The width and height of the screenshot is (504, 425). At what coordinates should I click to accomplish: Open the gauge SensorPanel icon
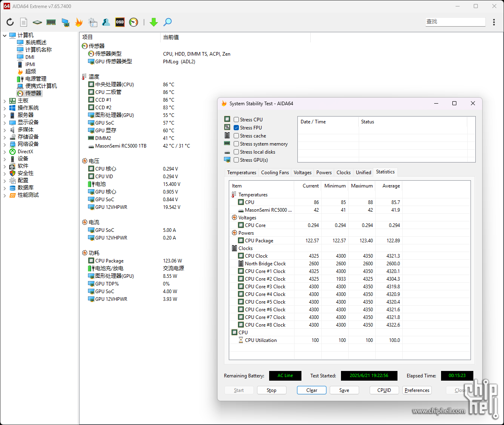(x=134, y=22)
